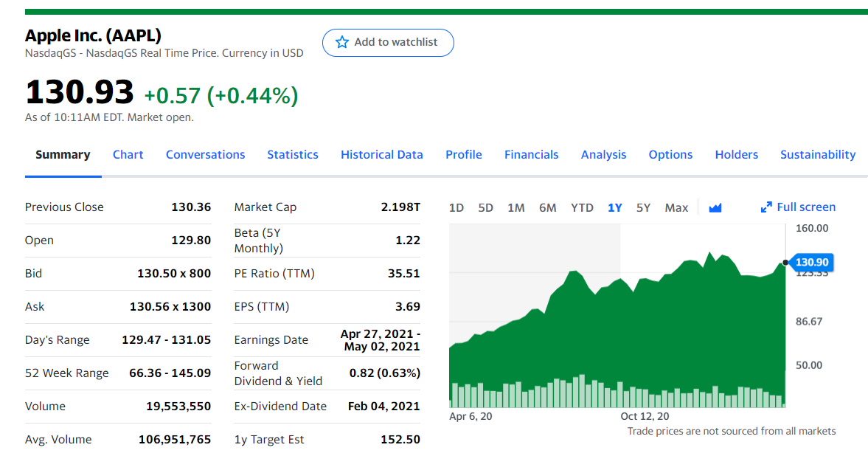The image size is (868, 470).
Task: Click the Forward Dividend & Yield label
Action: pos(278,373)
